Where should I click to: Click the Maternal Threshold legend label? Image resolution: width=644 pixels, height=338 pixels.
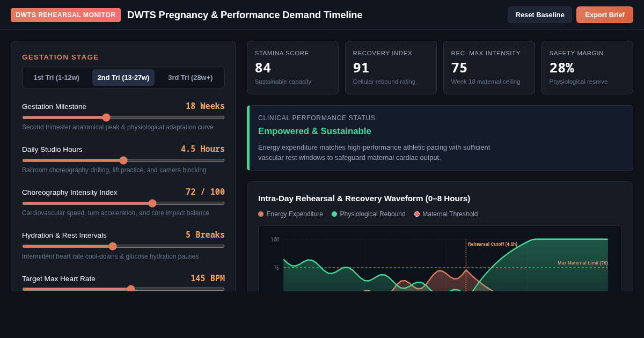tap(450, 214)
